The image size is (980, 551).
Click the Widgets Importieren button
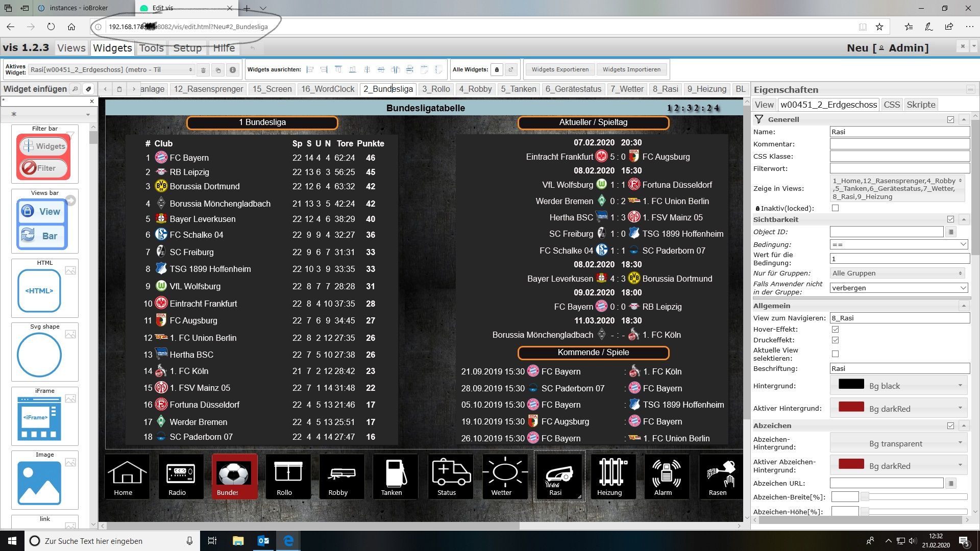coord(632,69)
